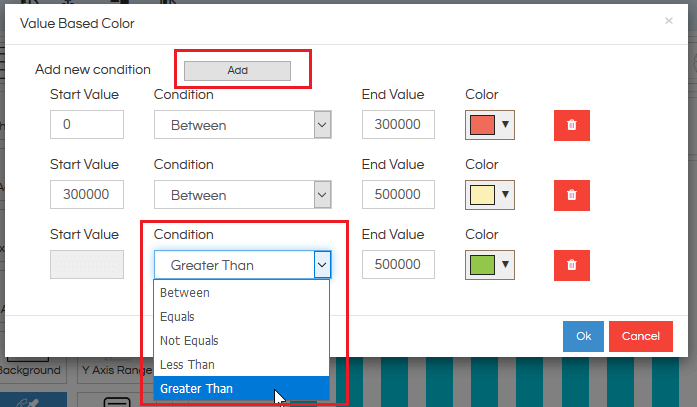Close the Value Based Color dialog
This screenshot has height=407, width=697.
click(x=669, y=21)
